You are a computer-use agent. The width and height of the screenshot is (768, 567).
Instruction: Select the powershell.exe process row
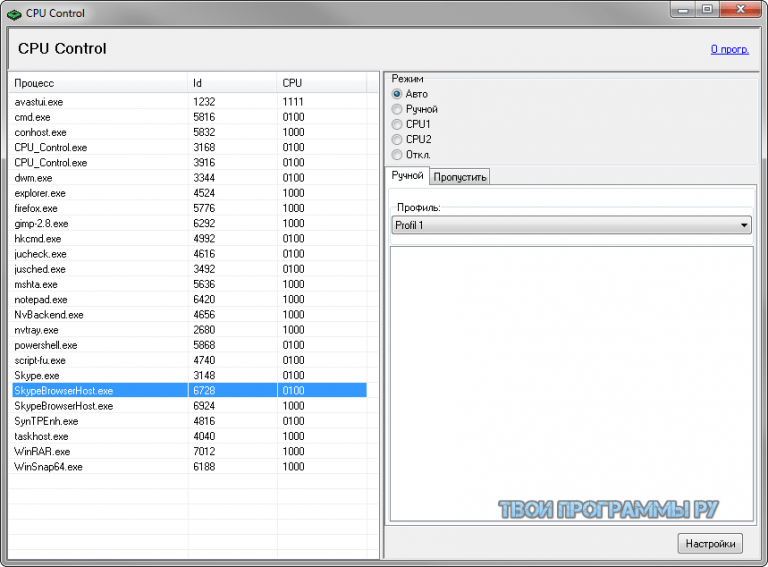[x=189, y=345]
